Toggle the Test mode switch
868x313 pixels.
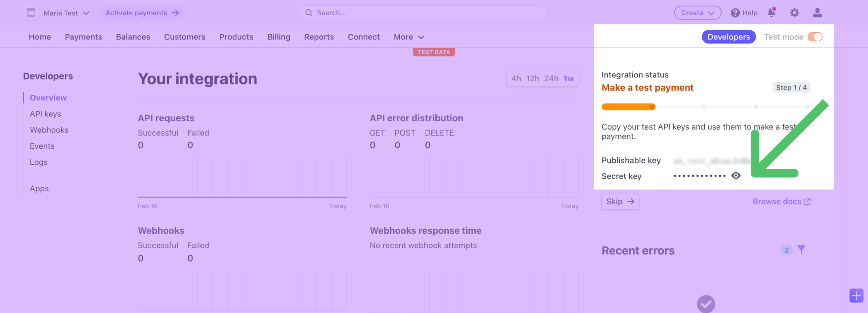pos(815,37)
